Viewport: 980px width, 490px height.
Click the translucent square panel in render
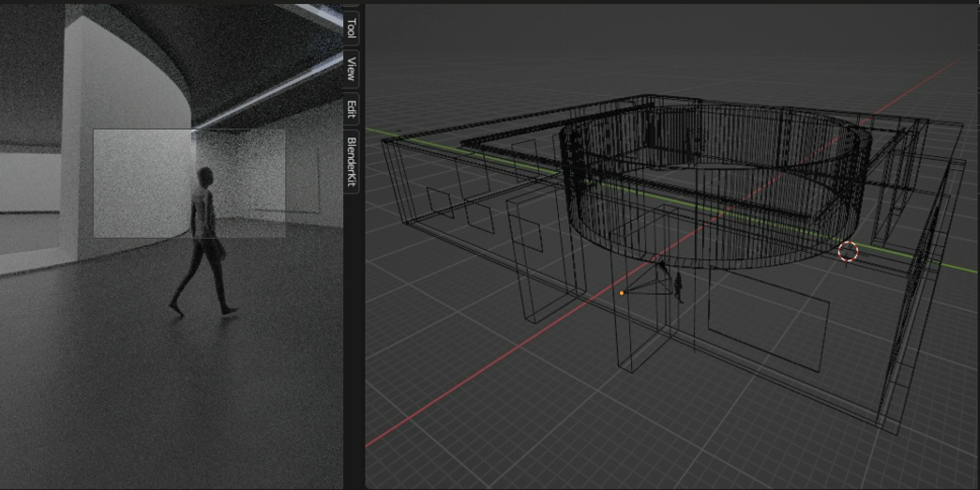[x=141, y=183]
